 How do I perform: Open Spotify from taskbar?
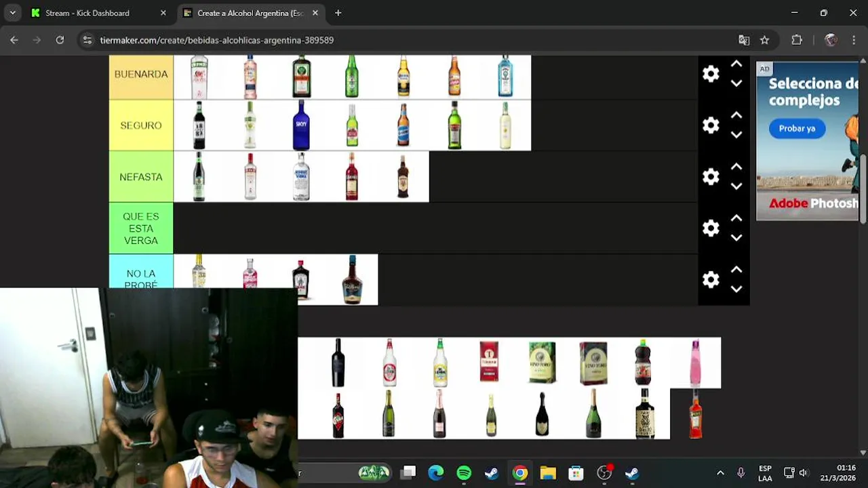tap(464, 472)
